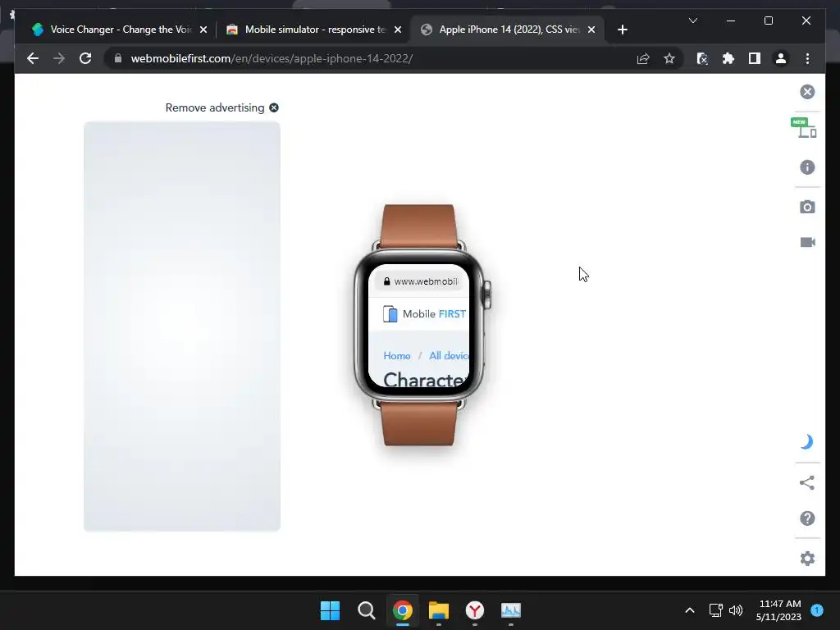This screenshot has width=840, height=630.
Task: Bookmark this page with the star
Action: (669, 58)
